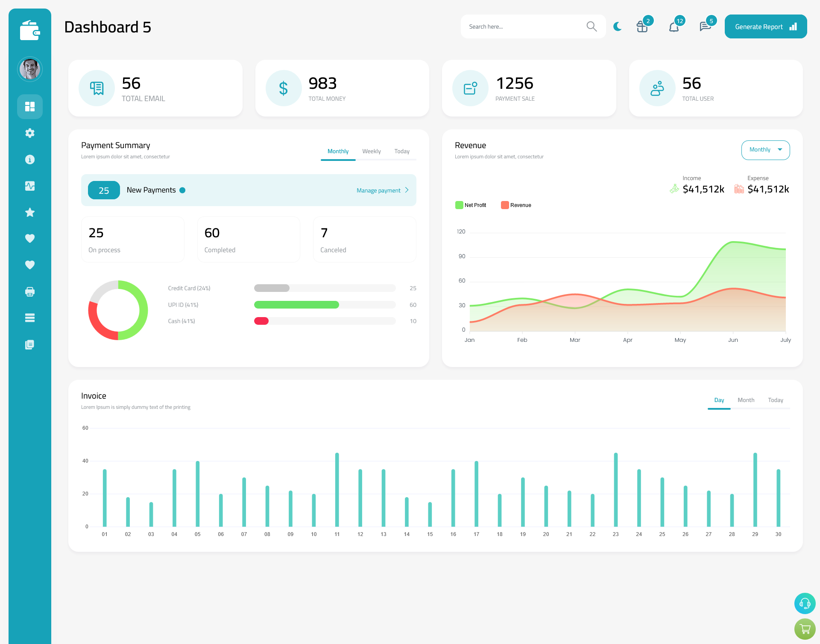The image size is (820, 644).
Task: Click the settings gear icon in sidebar
Action: 29,133
